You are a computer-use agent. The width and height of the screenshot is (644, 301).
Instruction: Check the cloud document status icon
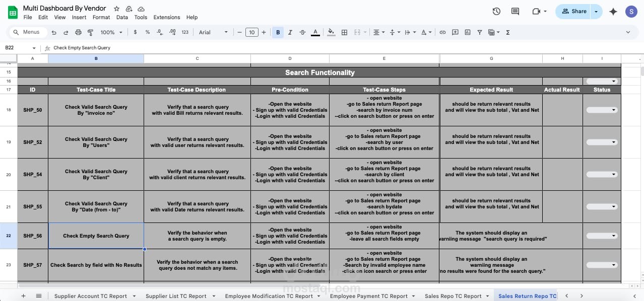tap(141, 9)
